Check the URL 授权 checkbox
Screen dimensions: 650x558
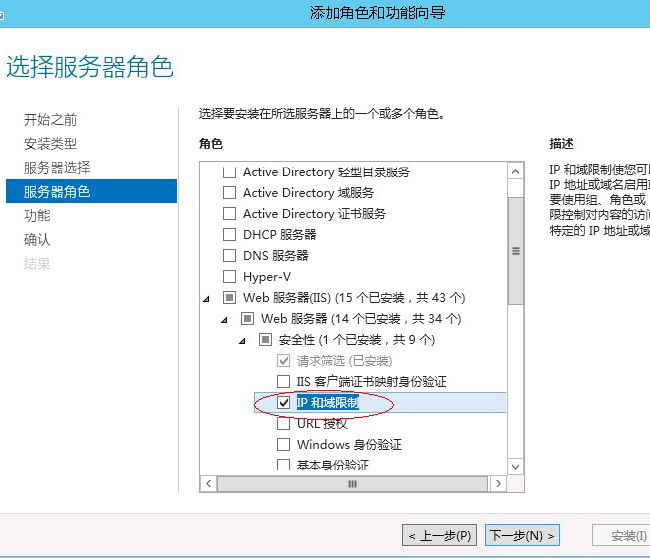283,424
